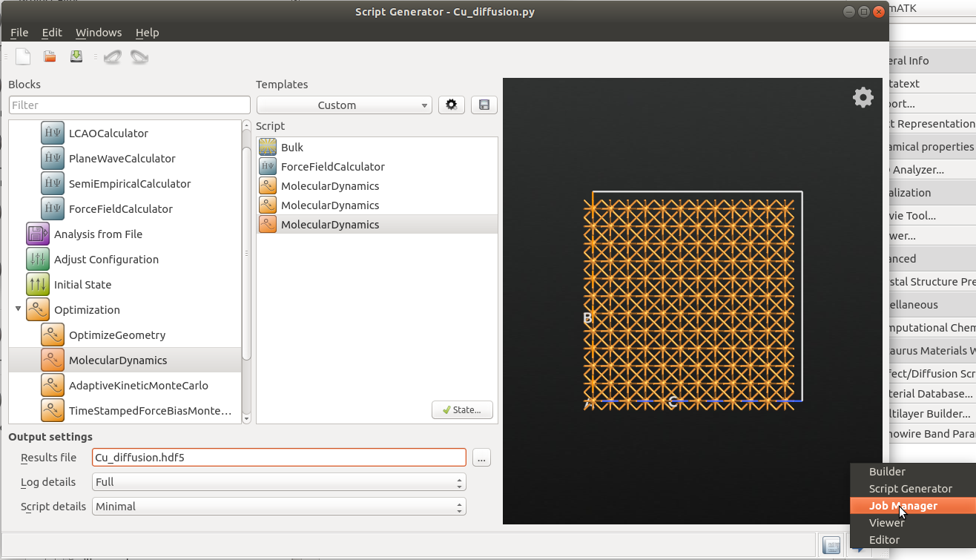Open a script with the folder toolbar icon
The height and width of the screenshot is (560, 976).
(50, 56)
